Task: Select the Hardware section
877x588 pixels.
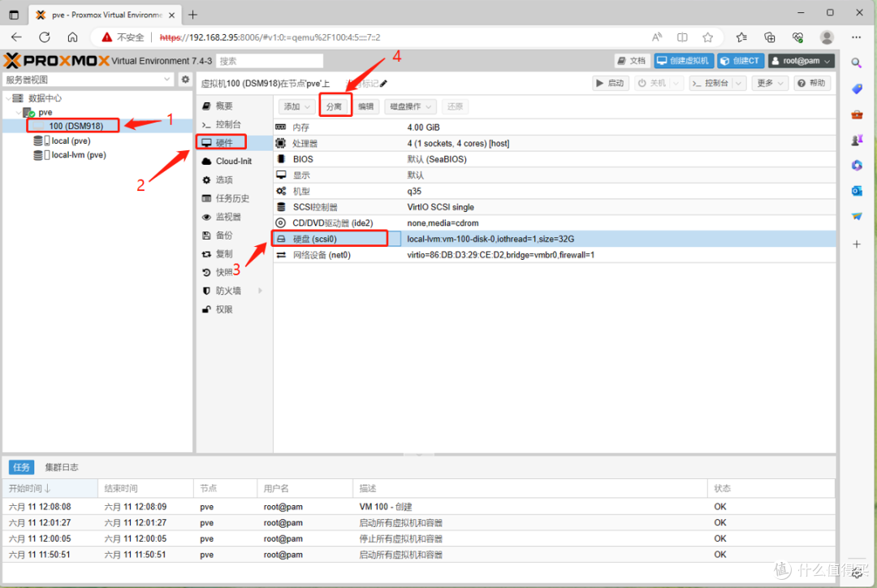Action: [235, 143]
